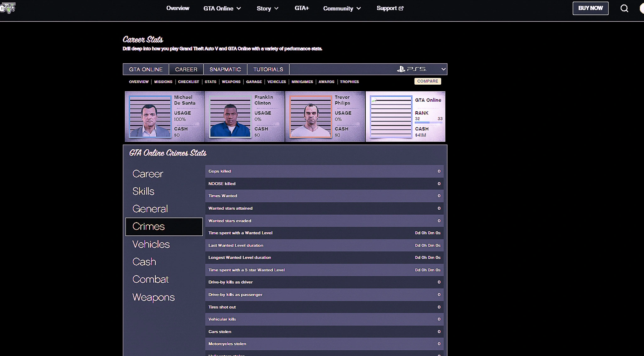Click the Wanted stars evaded row
Image resolution: width=644 pixels, height=356 pixels.
pyautogui.click(x=324, y=221)
